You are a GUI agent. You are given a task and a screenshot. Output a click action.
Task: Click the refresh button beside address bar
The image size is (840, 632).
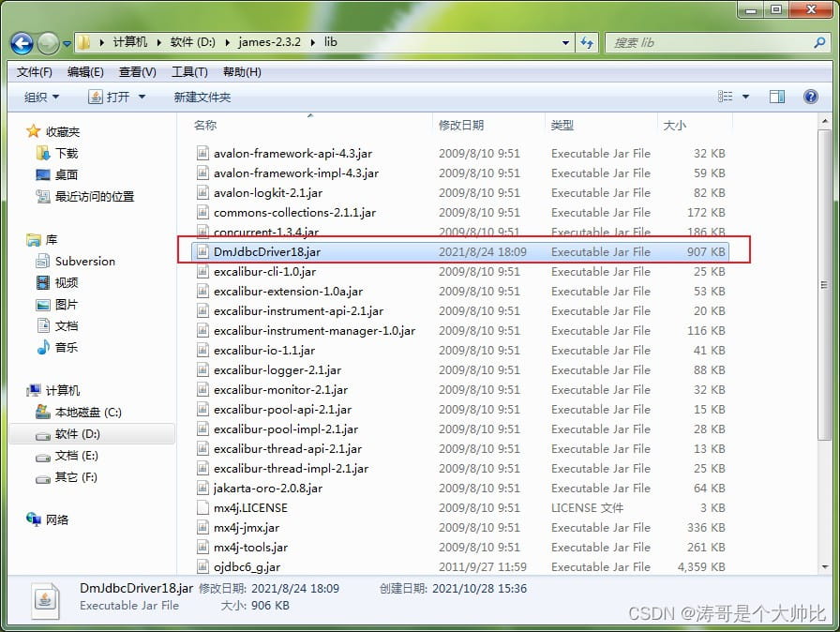tap(587, 43)
